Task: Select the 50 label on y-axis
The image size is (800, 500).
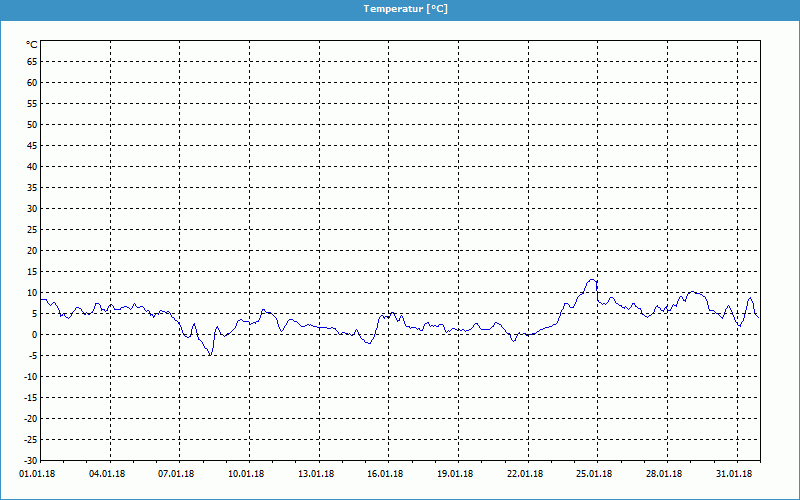Action: (x=32, y=125)
